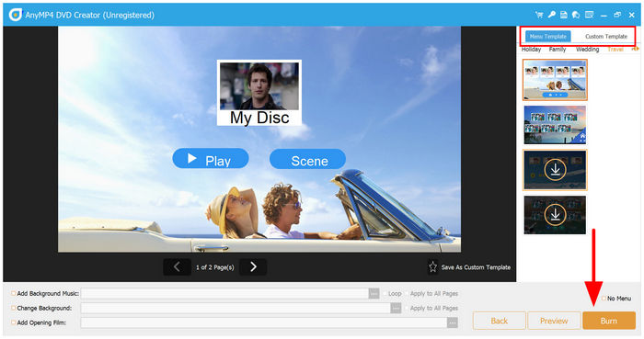This screenshot has width=644, height=339.
Task: Open the title bar menu icon
Action: (x=589, y=15)
